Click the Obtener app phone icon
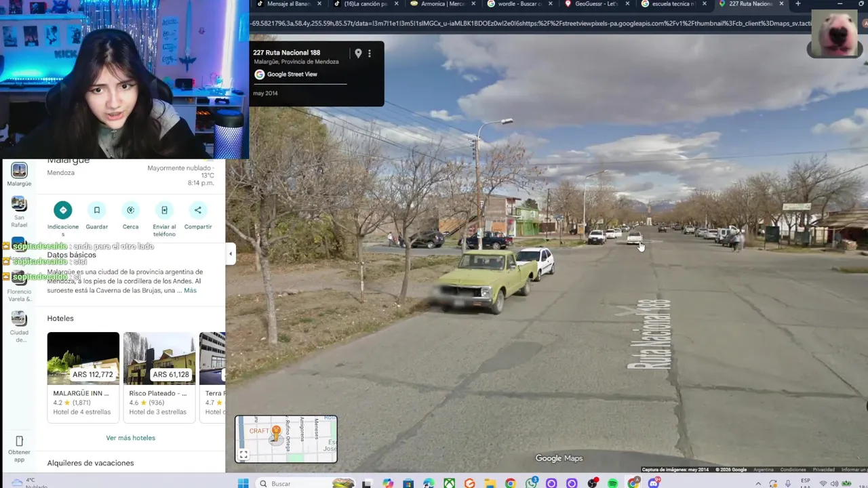Viewport: 868px width, 488px height. pos(19,441)
